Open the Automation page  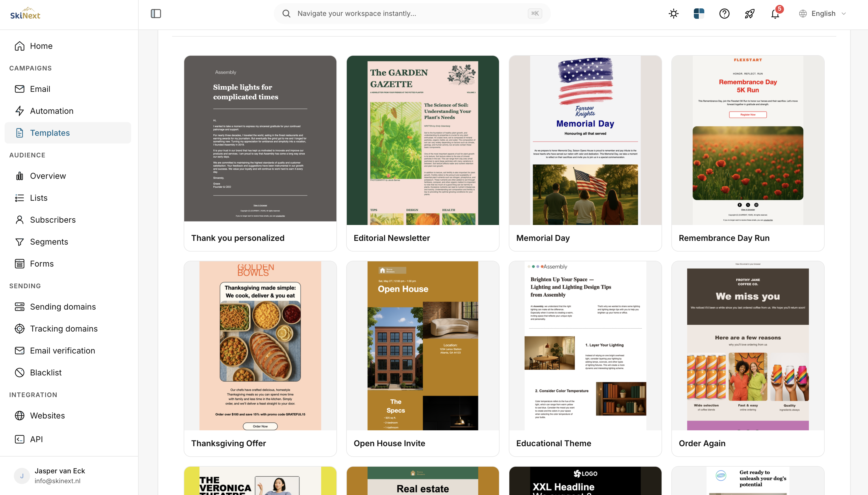[x=68, y=111]
